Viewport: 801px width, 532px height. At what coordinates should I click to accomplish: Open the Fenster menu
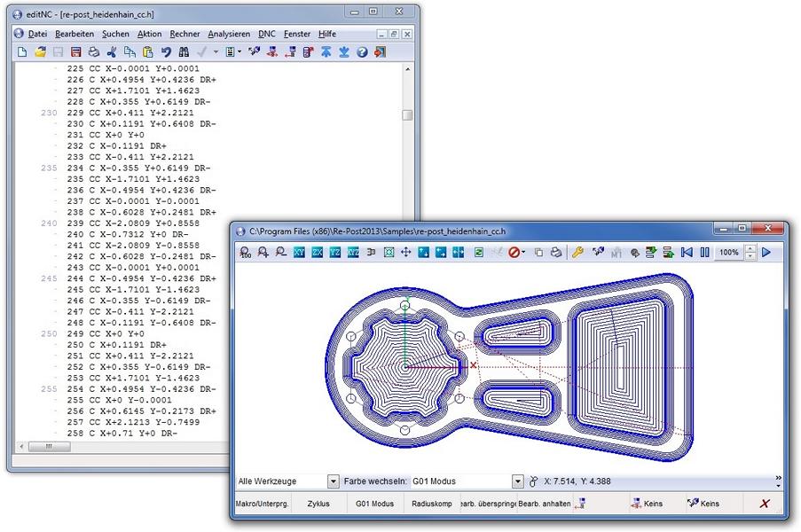click(297, 34)
